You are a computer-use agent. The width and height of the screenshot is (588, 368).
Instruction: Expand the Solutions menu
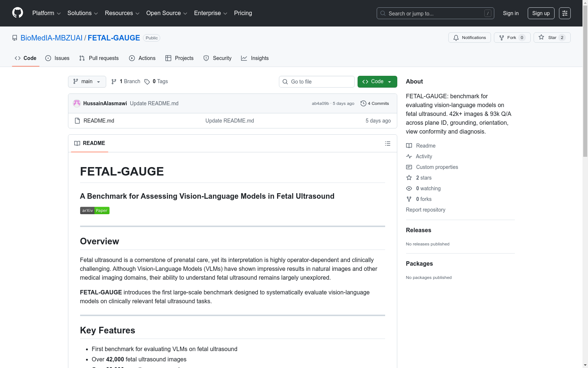pyautogui.click(x=83, y=13)
